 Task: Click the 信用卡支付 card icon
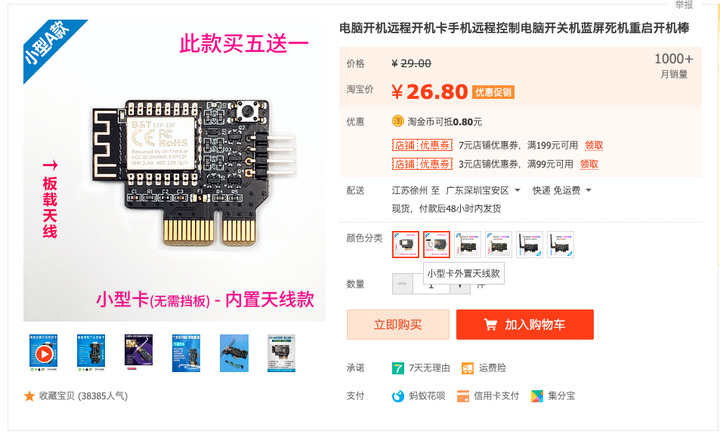(463, 396)
